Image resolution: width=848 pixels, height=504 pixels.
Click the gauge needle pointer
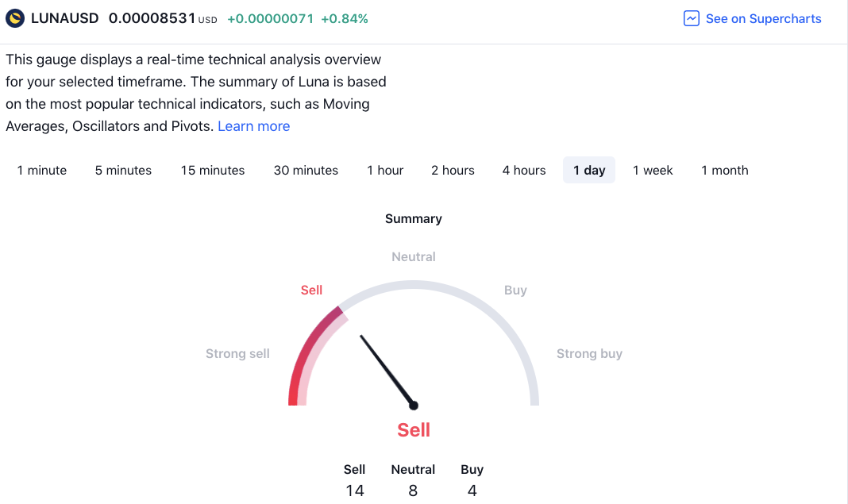click(x=387, y=370)
